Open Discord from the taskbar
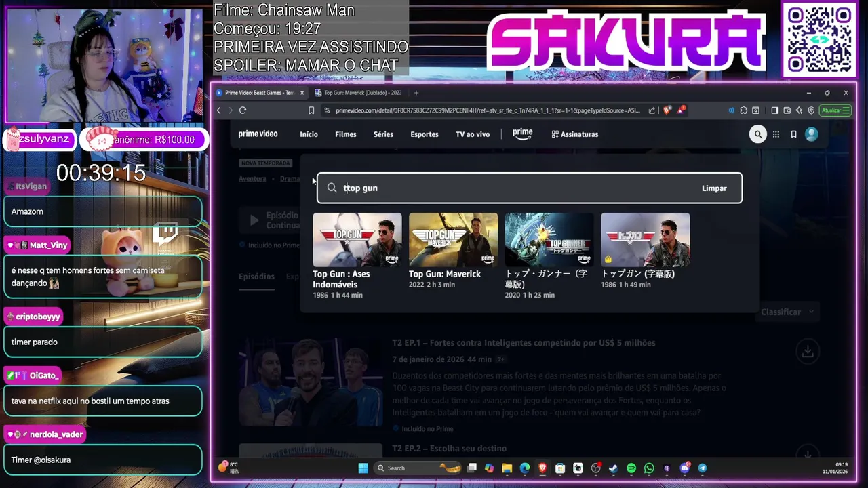 [x=685, y=468]
